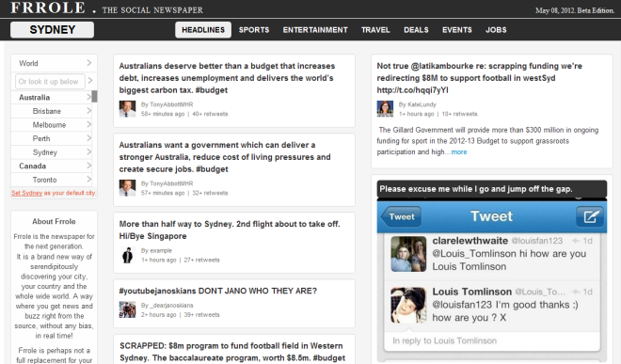Tap compose tweet icon in embedded image
621x364 pixels.
click(x=590, y=216)
